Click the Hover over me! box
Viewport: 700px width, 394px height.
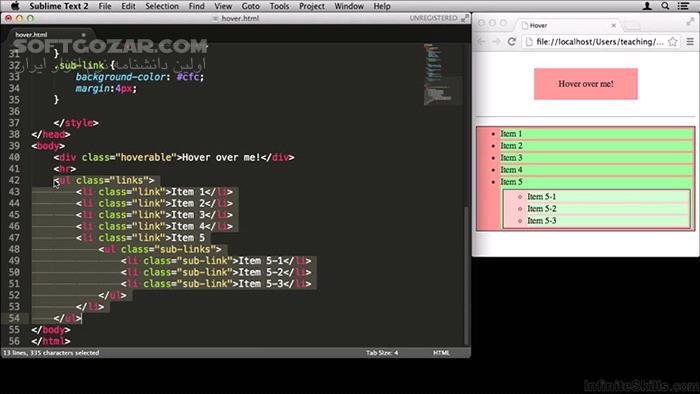point(586,84)
